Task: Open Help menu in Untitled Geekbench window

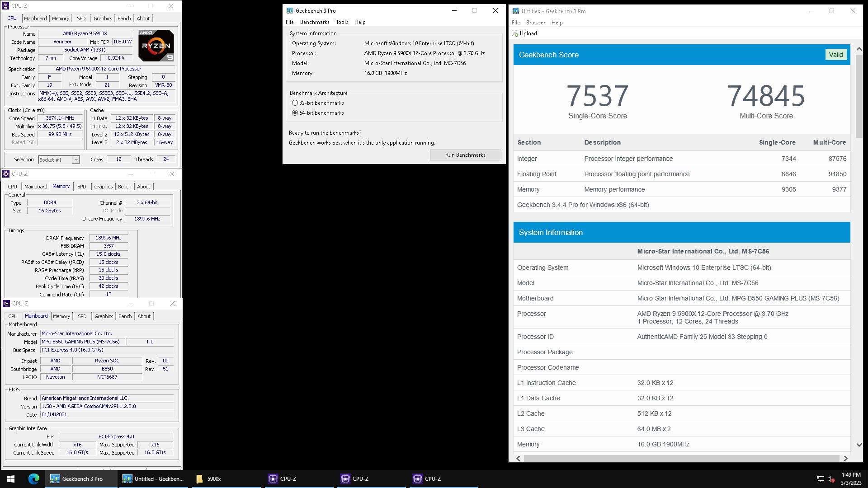Action: tap(557, 23)
